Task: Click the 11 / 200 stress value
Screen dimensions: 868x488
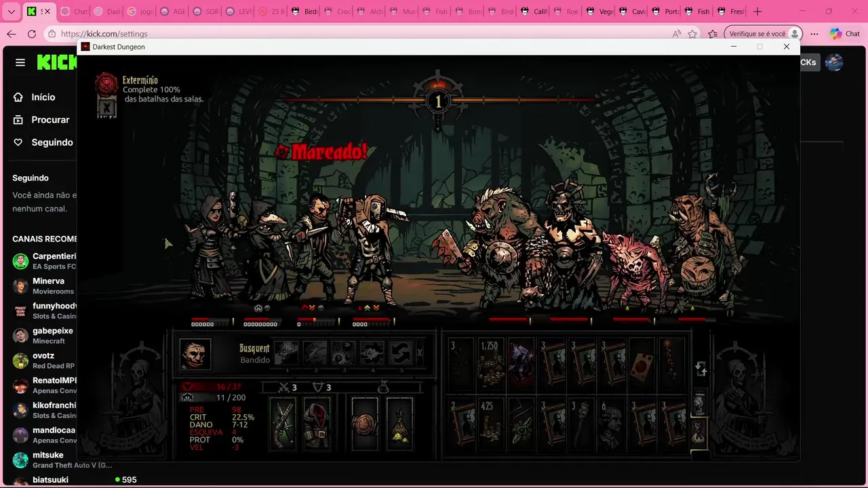Action: (x=231, y=398)
